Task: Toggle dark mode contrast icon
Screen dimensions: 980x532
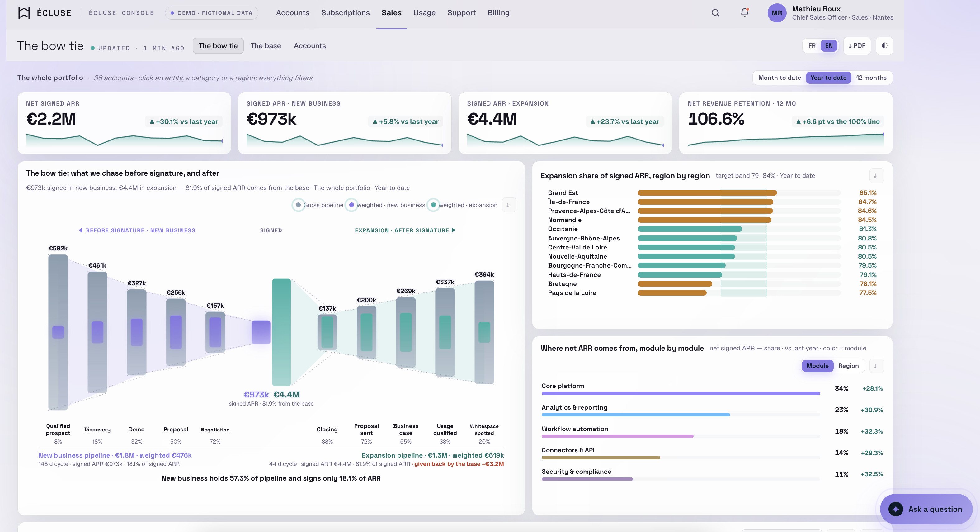Action: coord(884,46)
